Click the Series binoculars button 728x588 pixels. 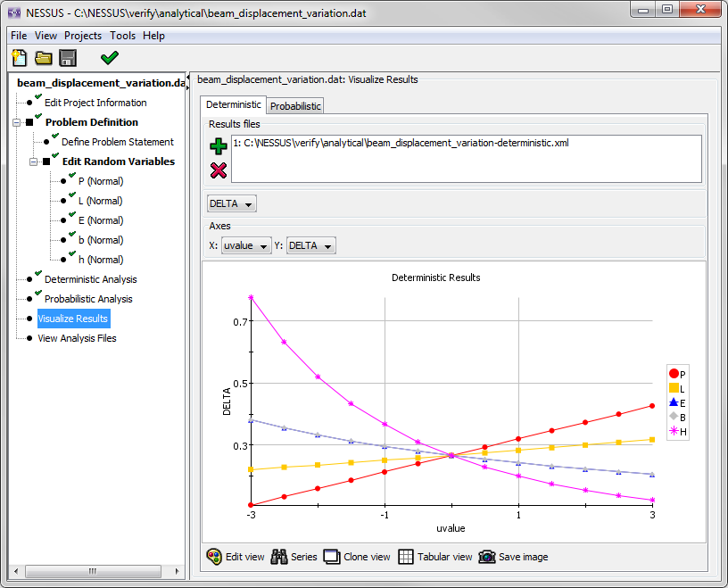click(294, 557)
